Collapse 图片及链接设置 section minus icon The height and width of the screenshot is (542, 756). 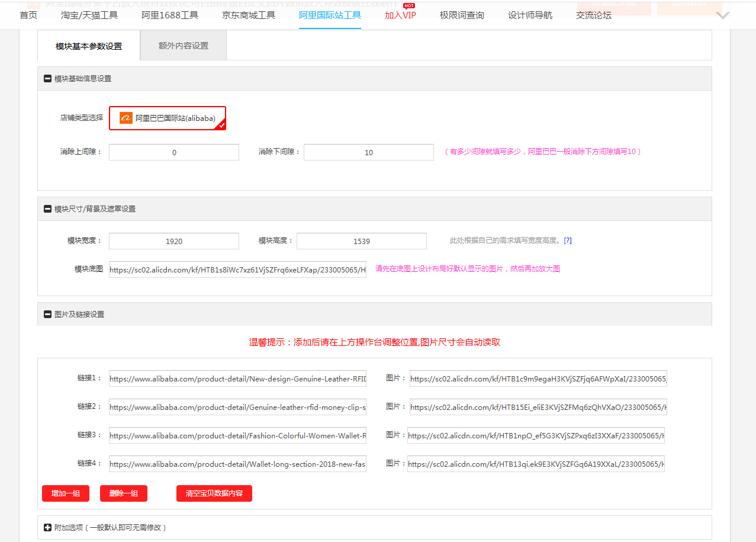tap(47, 314)
